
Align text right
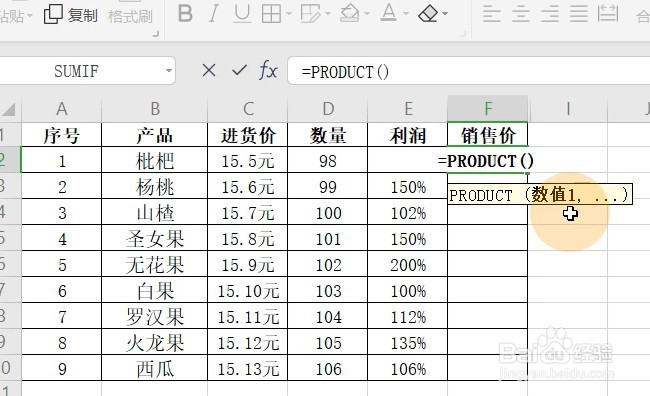550,14
